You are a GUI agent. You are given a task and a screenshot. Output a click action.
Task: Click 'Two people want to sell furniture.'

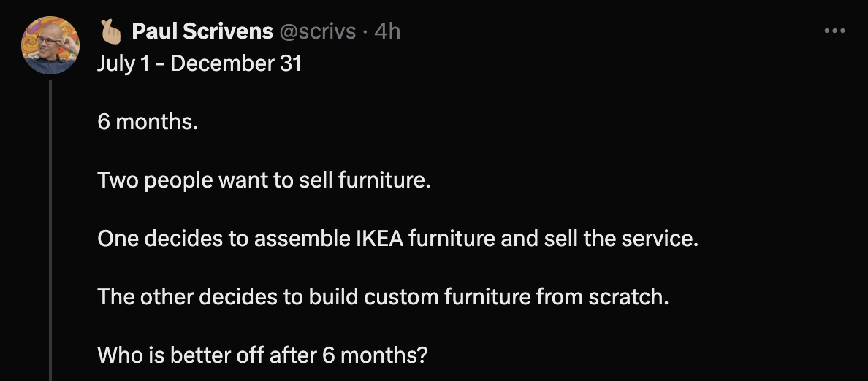tap(264, 180)
